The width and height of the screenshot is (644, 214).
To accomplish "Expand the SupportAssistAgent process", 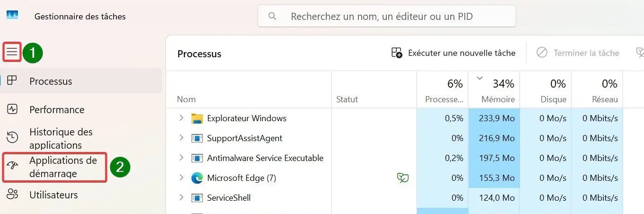I will point(181,138).
